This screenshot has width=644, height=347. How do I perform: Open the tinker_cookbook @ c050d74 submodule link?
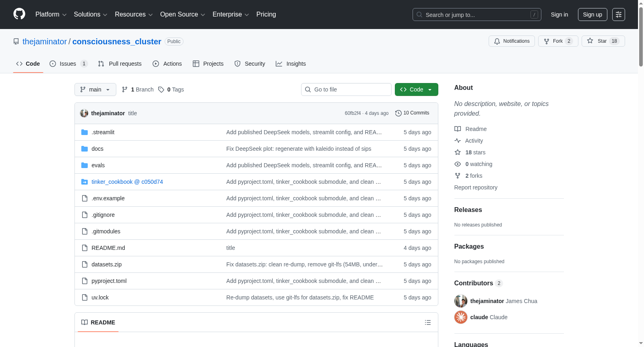[127, 182]
